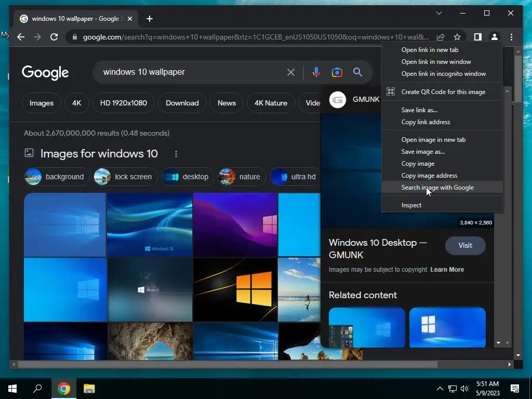Image resolution: width=532 pixels, height=399 pixels.
Task: Close the windows 10 wallpaper tab
Action: 129,19
